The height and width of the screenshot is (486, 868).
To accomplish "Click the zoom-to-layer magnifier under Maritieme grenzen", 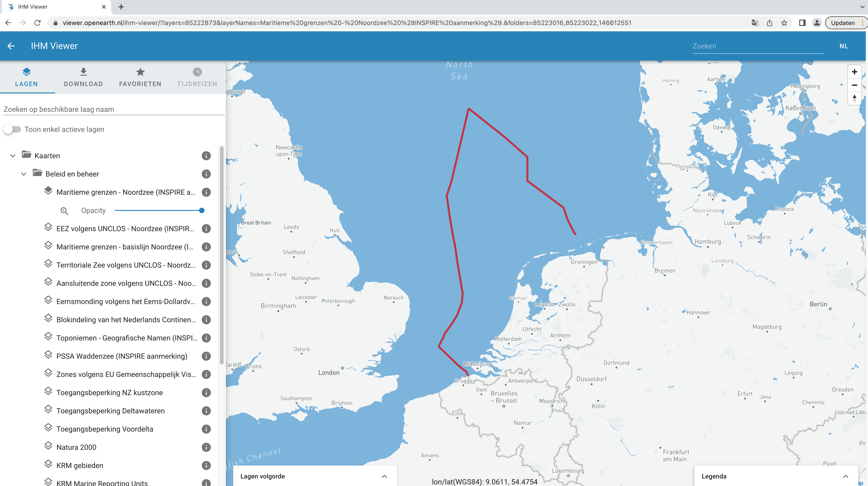I will tap(64, 210).
